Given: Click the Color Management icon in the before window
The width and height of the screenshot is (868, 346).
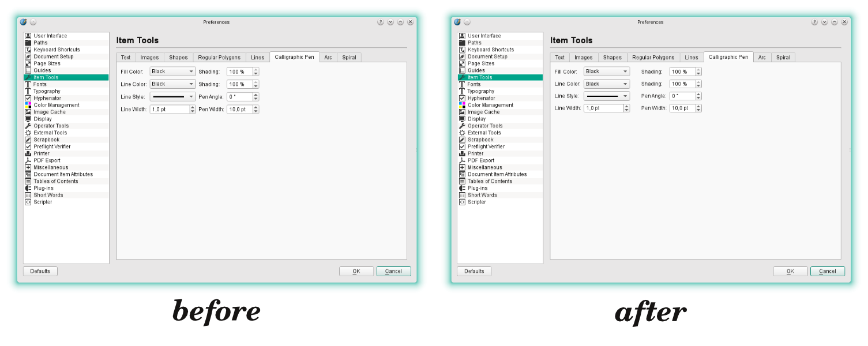Looking at the screenshot, I should (28, 105).
